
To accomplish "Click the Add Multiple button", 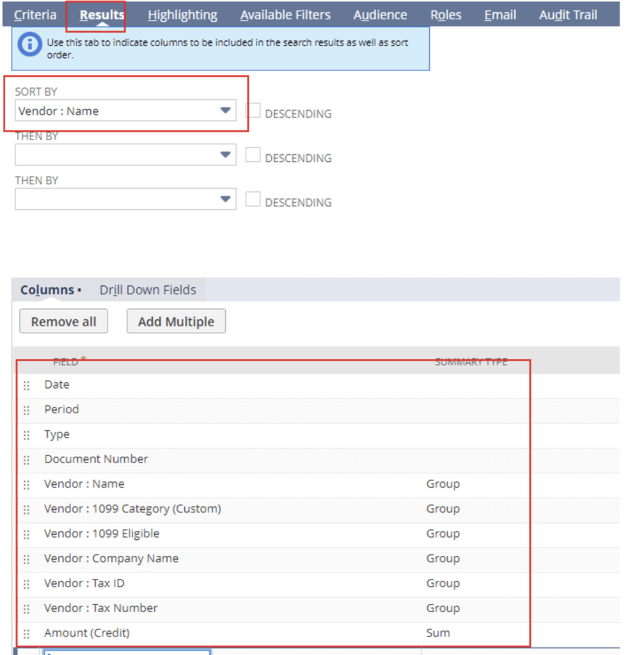I will click(176, 322).
